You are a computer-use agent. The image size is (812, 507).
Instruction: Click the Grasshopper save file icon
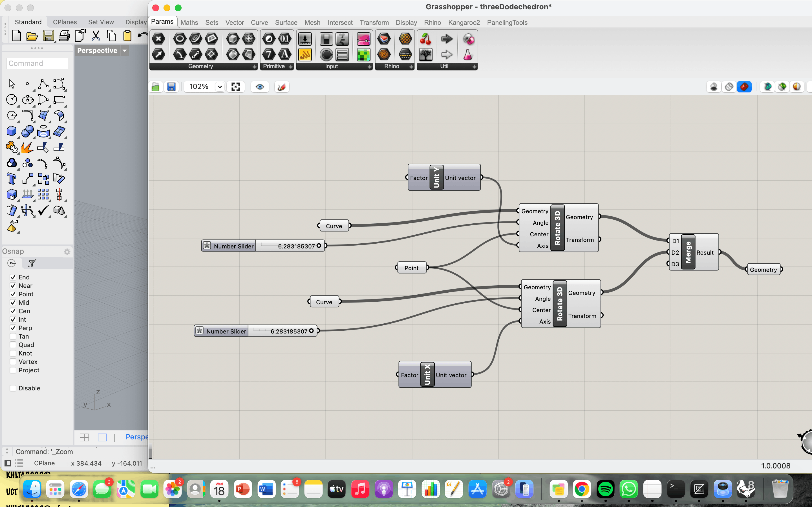[171, 87]
